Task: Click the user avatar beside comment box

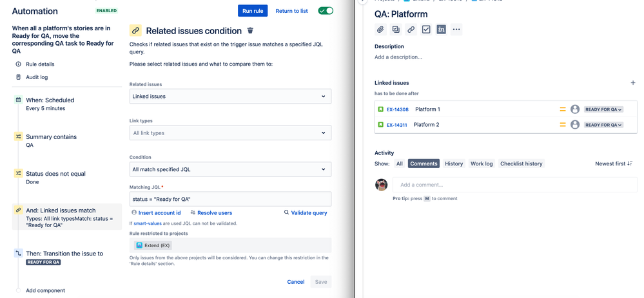Action: 382,185
